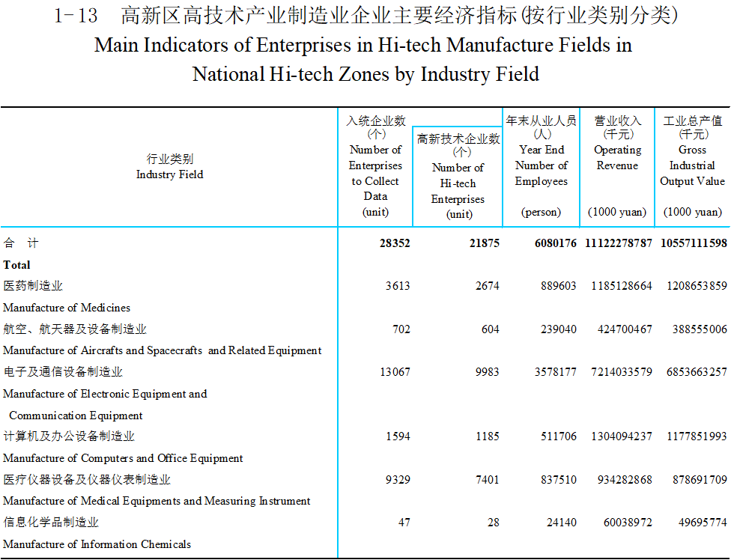Click the table title 'Main Indicators of Enterprises'
The width and height of the screenshot is (731, 560).
tap(363, 46)
